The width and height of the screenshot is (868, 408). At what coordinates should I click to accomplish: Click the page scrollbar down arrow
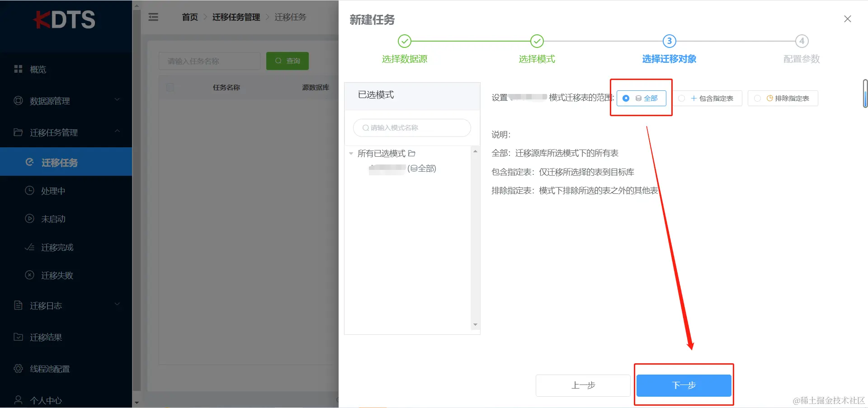pos(137,403)
